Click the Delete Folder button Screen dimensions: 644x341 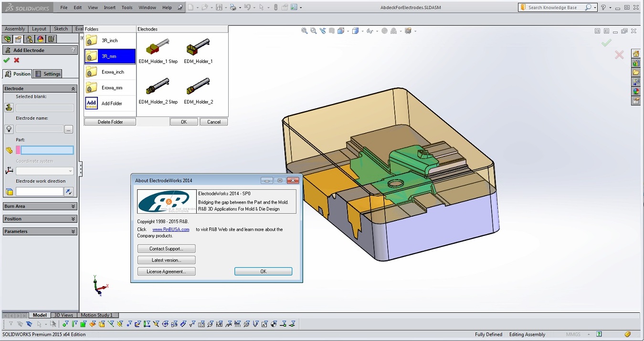110,122
